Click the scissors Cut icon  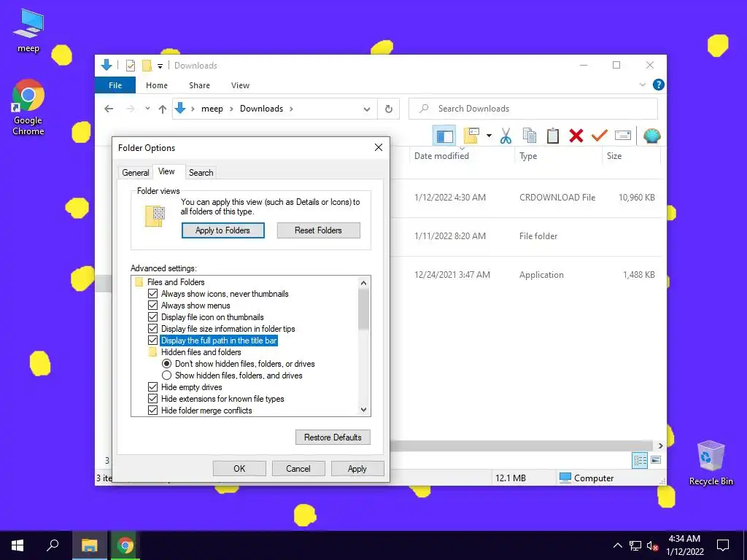point(506,136)
